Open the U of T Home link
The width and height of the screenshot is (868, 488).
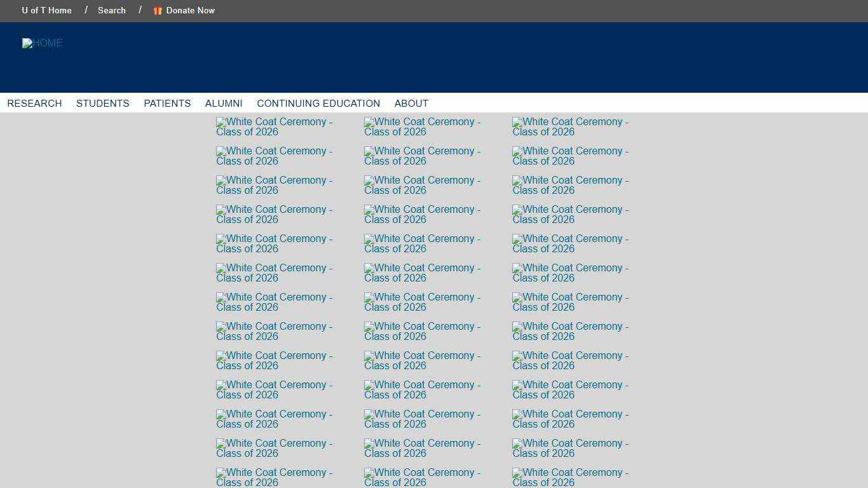click(46, 11)
